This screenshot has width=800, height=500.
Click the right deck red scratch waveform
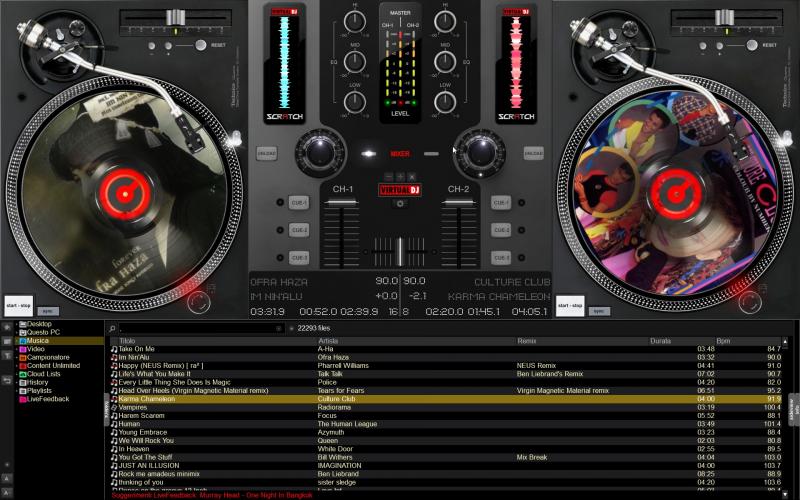click(x=516, y=62)
